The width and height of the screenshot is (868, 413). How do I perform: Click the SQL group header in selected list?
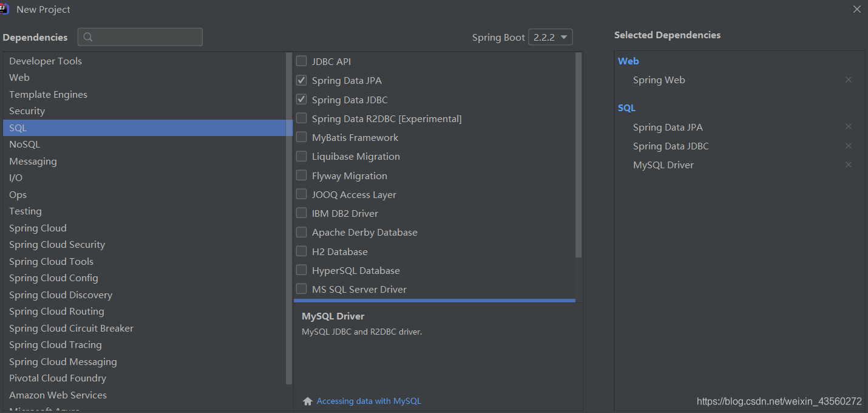626,108
